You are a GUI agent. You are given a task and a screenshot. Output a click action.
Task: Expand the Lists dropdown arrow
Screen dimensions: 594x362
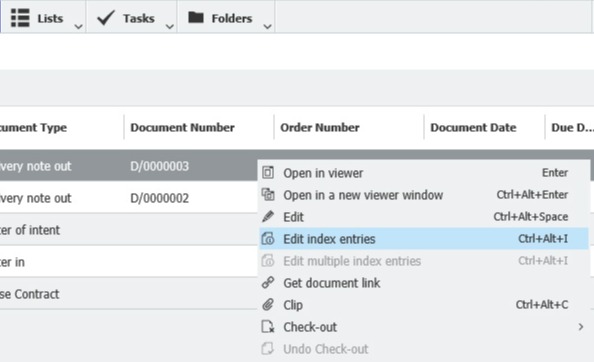click(78, 27)
